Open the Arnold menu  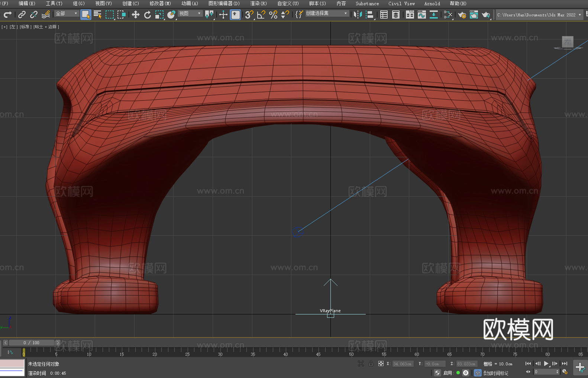[432, 3]
